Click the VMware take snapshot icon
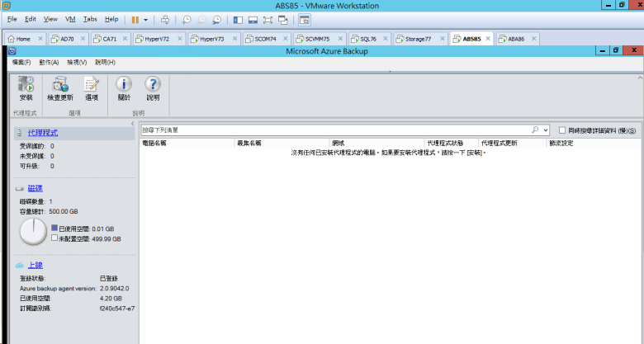This screenshot has height=344, width=644. click(187, 19)
